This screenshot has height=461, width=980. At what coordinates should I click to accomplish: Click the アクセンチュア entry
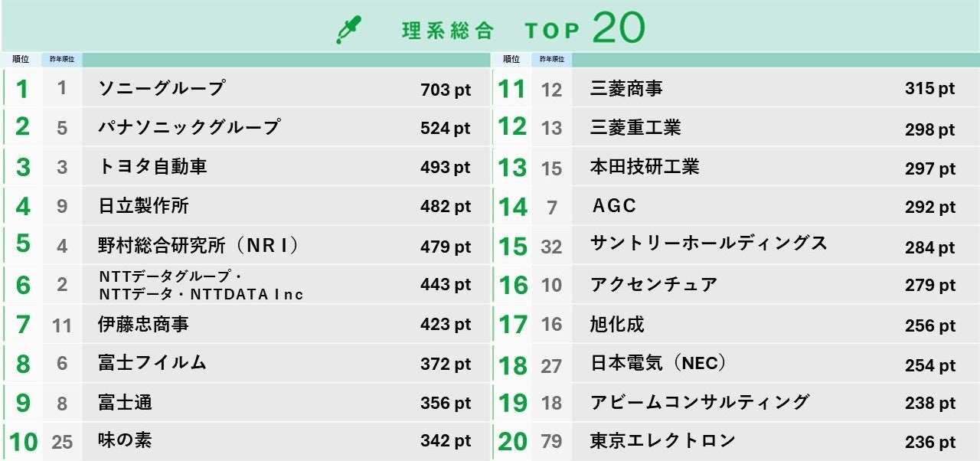654,285
